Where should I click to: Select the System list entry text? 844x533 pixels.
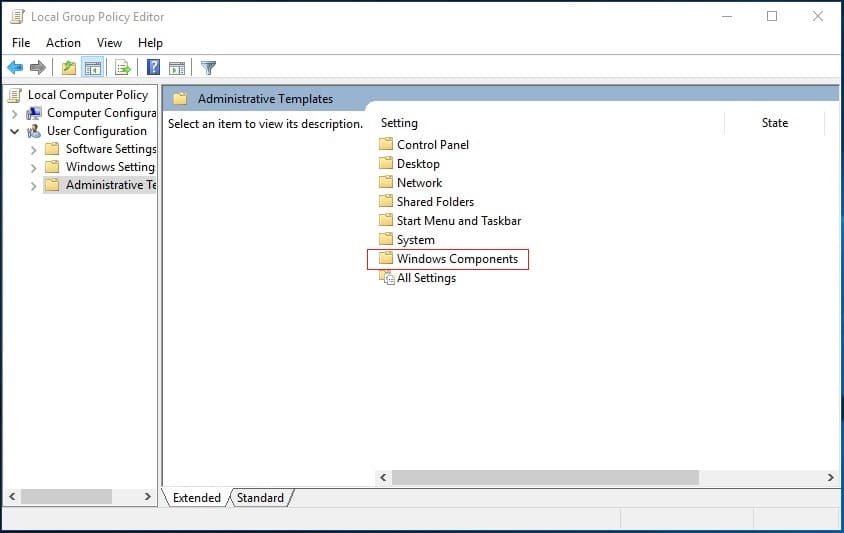(416, 240)
